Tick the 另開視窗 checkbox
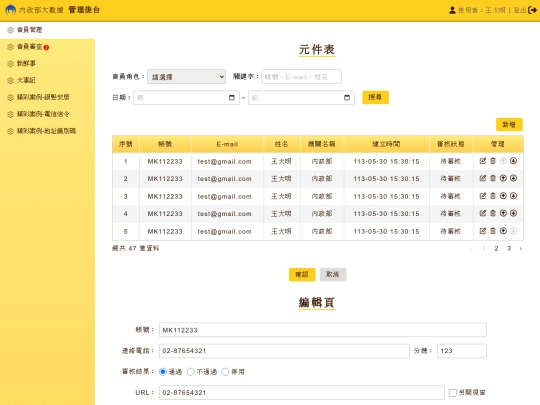Viewport: 540px width, 405px height. point(453,393)
